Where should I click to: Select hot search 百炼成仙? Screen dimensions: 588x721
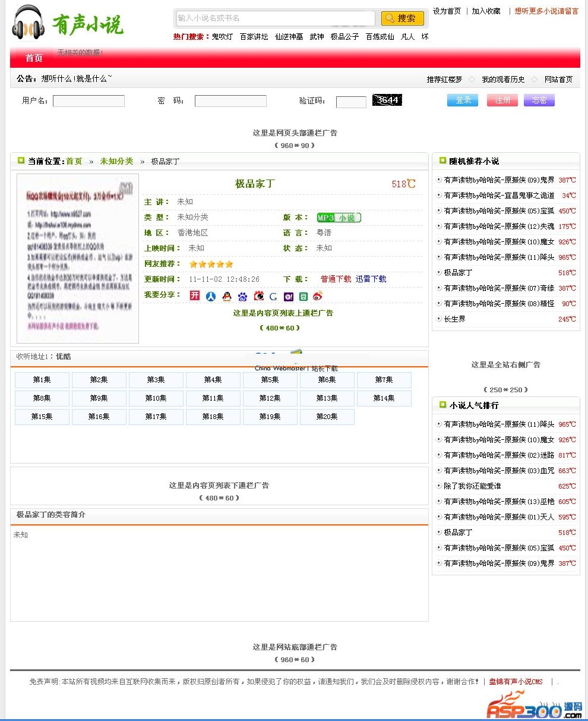[380, 36]
